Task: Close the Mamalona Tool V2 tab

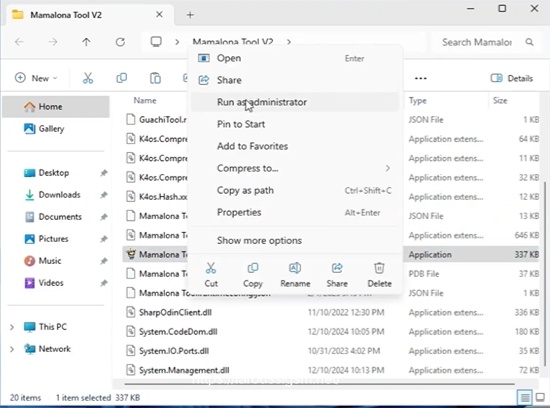Action: [159, 14]
